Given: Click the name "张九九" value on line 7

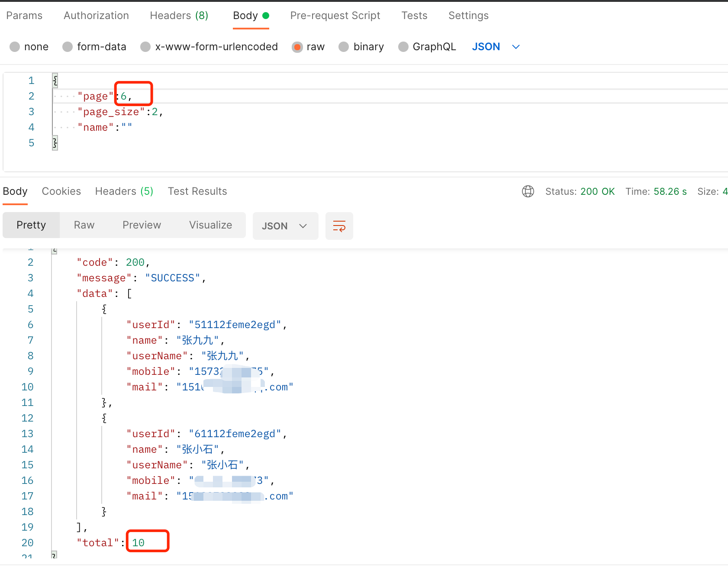Looking at the screenshot, I should click(197, 340).
